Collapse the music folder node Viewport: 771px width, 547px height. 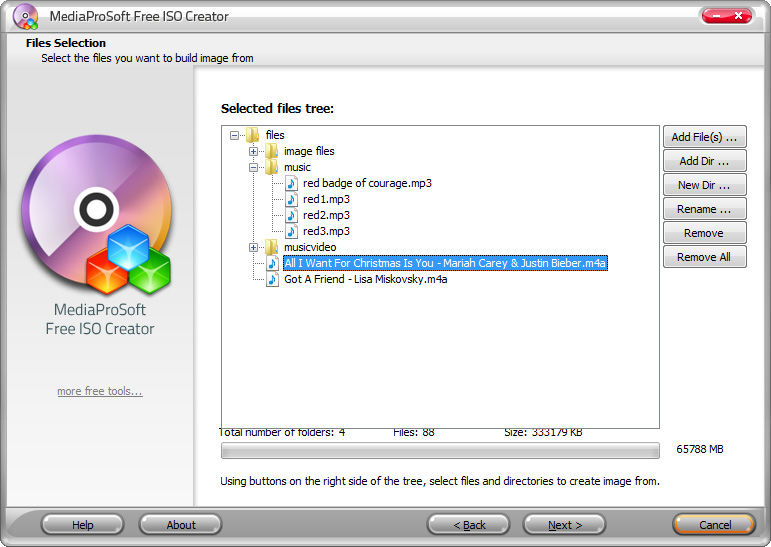(253, 167)
